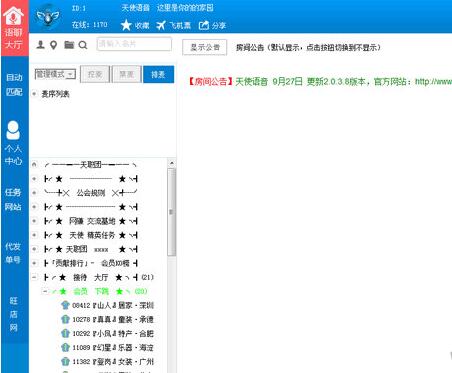Image resolution: width=452 pixels, height=373 pixels.
Task: Click the red 【房间公告】 heading
Action: pos(211,81)
